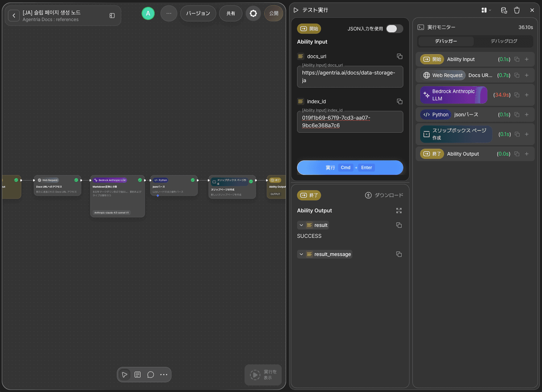
Task: Click the 36.10s total time
Action: click(x=525, y=27)
